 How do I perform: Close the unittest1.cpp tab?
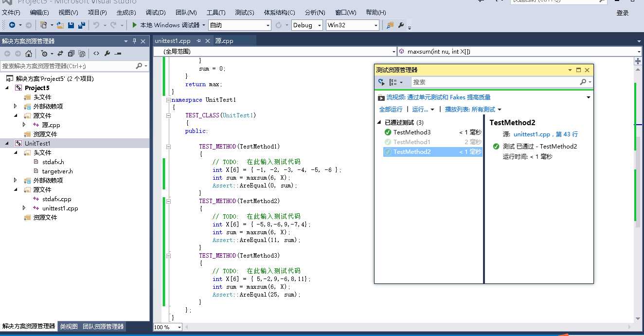207,41
